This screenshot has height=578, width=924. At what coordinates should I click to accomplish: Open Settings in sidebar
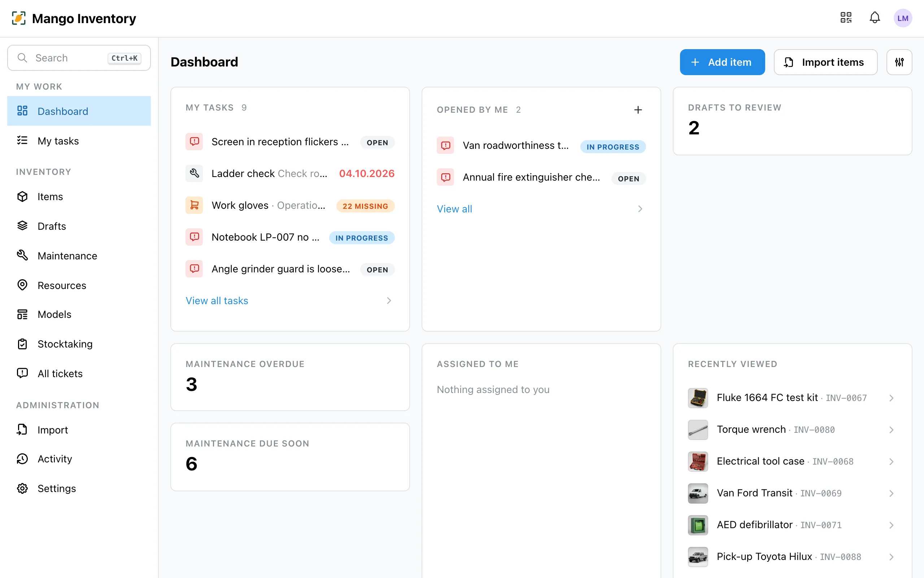[x=79, y=488]
